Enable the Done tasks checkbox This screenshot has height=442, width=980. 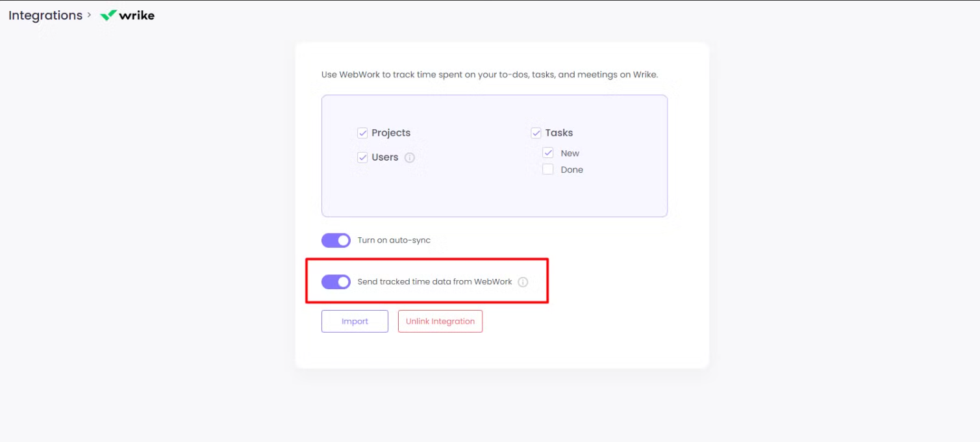coord(548,170)
